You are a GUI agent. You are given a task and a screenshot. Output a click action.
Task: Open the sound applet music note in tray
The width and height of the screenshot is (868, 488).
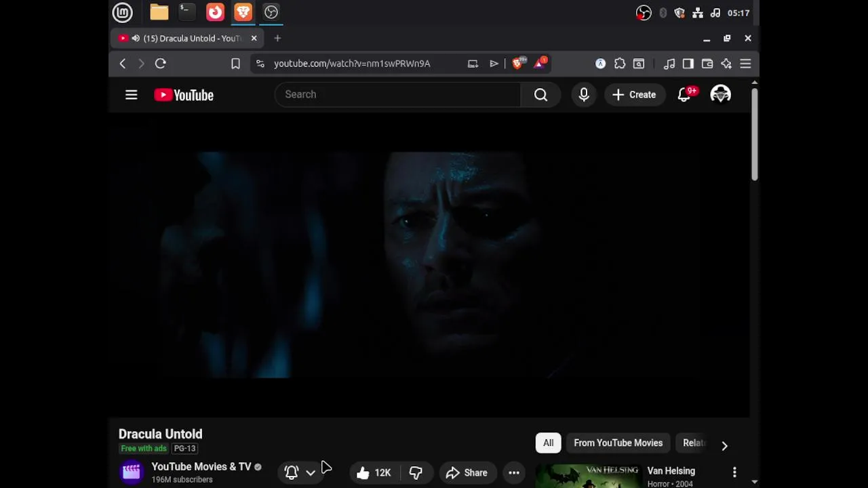click(x=715, y=13)
